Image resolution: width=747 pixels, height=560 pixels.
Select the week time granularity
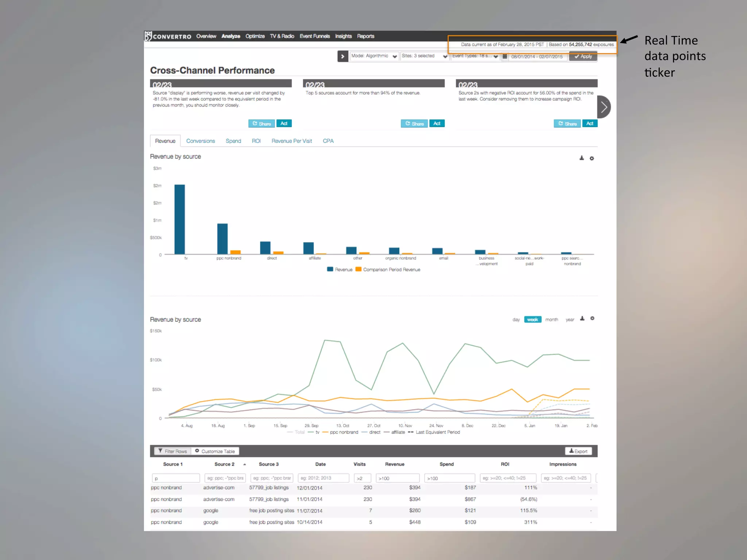click(533, 320)
